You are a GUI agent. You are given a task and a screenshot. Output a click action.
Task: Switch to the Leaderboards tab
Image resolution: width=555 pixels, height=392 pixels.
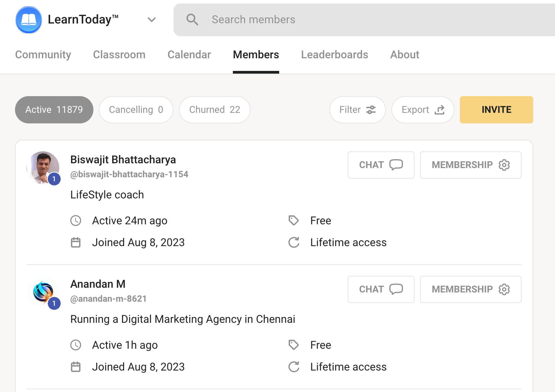point(334,55)
